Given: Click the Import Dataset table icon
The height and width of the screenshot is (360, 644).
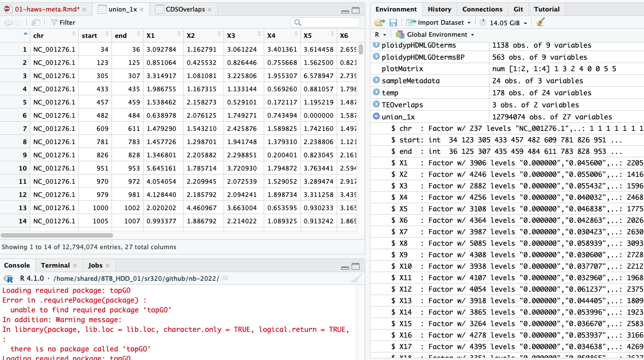Looking at the screenshot, I should (x=410, y=22).
